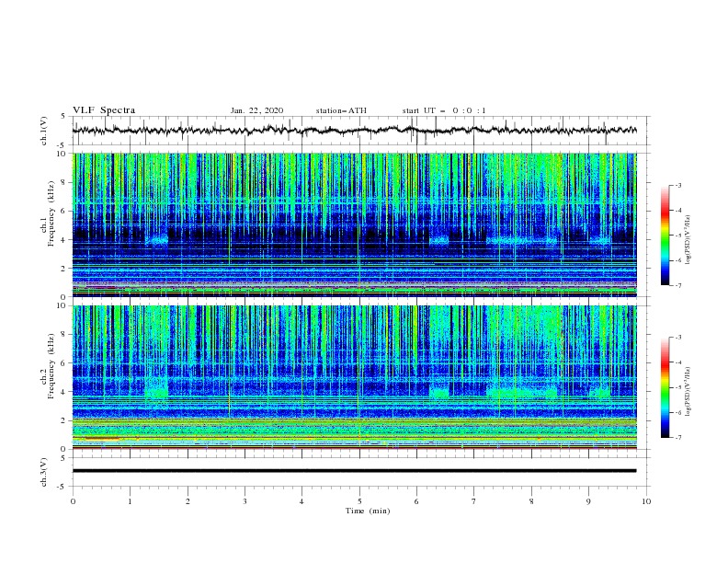Screen dimensions: 728x563
Task: Click the 4 kHz emission burst near 1.5 min in ch.2
Action: (156, 393)
